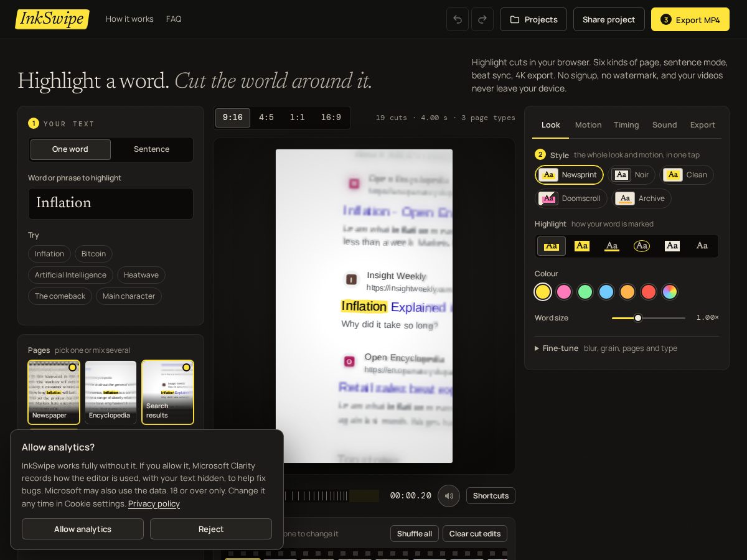The height and width of the screenshot is (560, 747).
Task: Switch text mode to One word
Action: (x=70, y=149)
